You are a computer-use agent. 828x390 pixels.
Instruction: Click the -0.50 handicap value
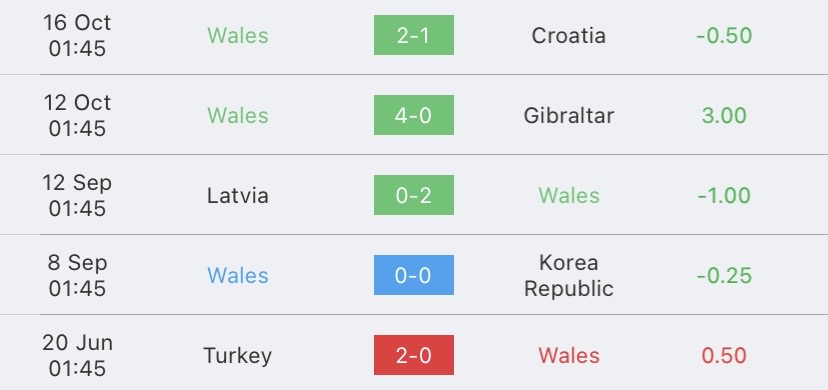(724, 35)
